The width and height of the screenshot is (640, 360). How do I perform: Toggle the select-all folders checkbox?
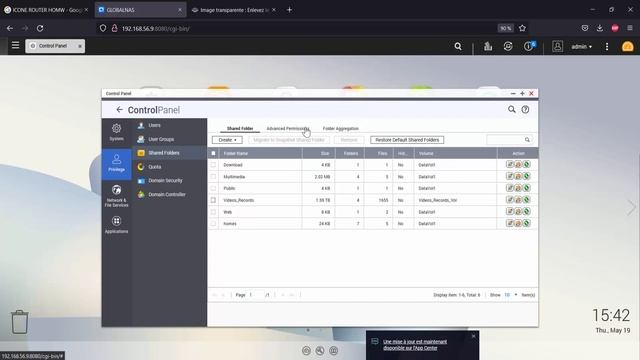213,153
